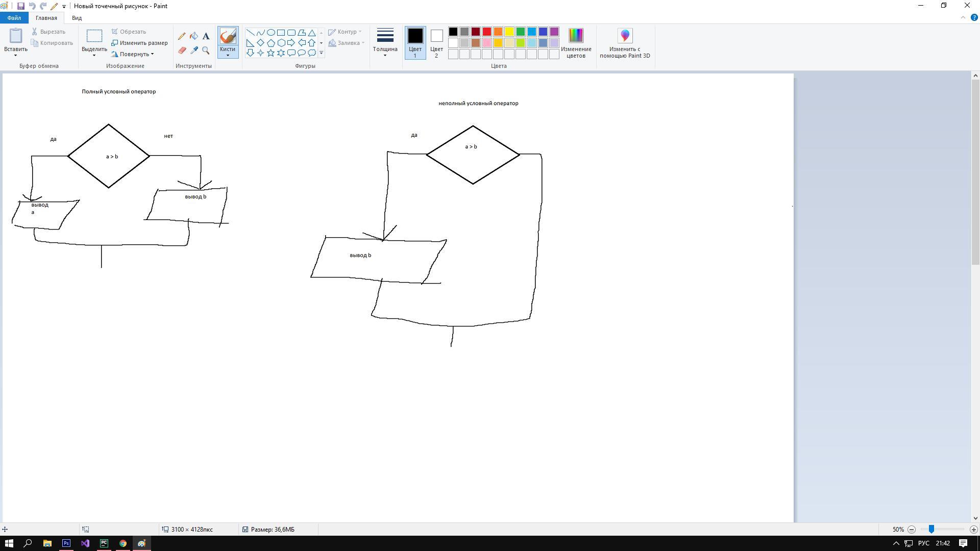This screenshot has height=551, width=980.
Task: Select the Fill with color bucket tool
Action: tap(194, 36)
